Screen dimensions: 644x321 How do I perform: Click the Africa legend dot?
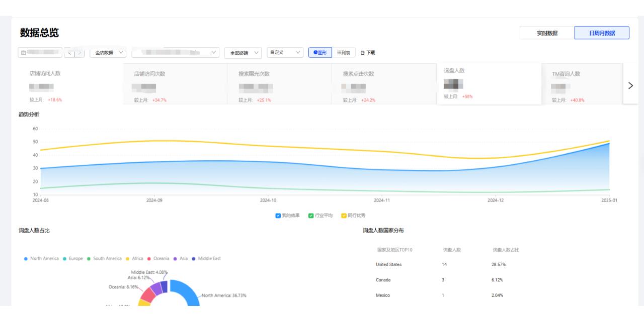tap(128, 259)
